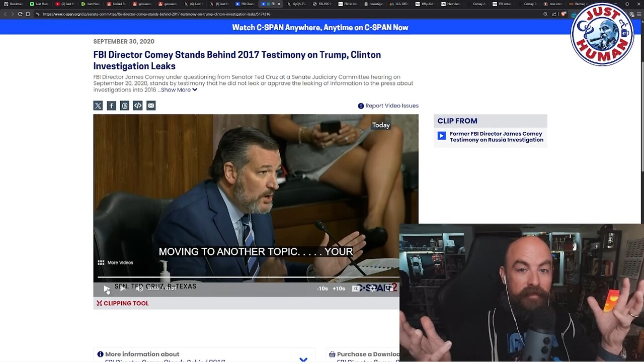This screenshot has width=644, height=362.
Task: Click the share icon in address bar
Action: pos(554,14)
